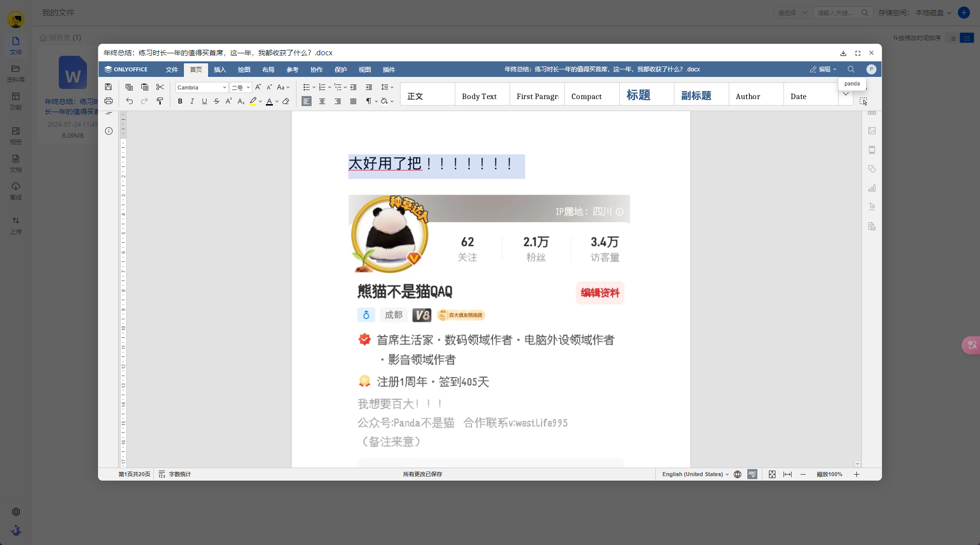This screenshot has width=980, height=545.
Task: Click the print icon in toolbar
Action: tap(109, 101)
